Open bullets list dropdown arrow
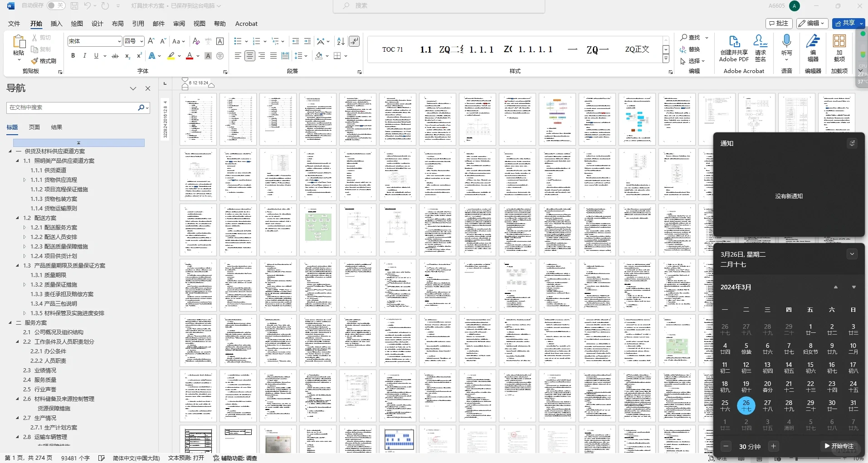The height and width of the screenshot is (463, 868). (246, 41)
